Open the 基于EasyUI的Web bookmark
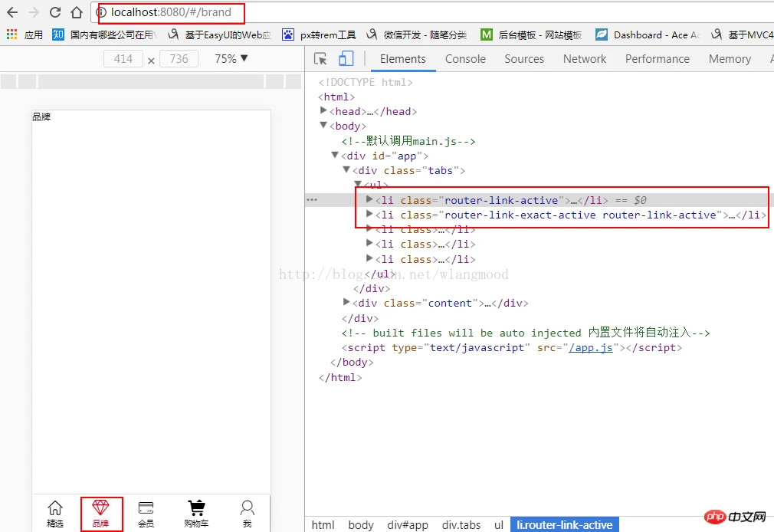The height and width of the screenshot is (532, 774). 220,34
